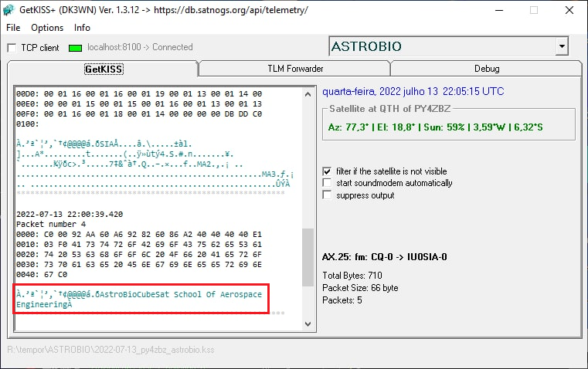Click the hex row starting 0010: 03 F0

click(139, 244)
